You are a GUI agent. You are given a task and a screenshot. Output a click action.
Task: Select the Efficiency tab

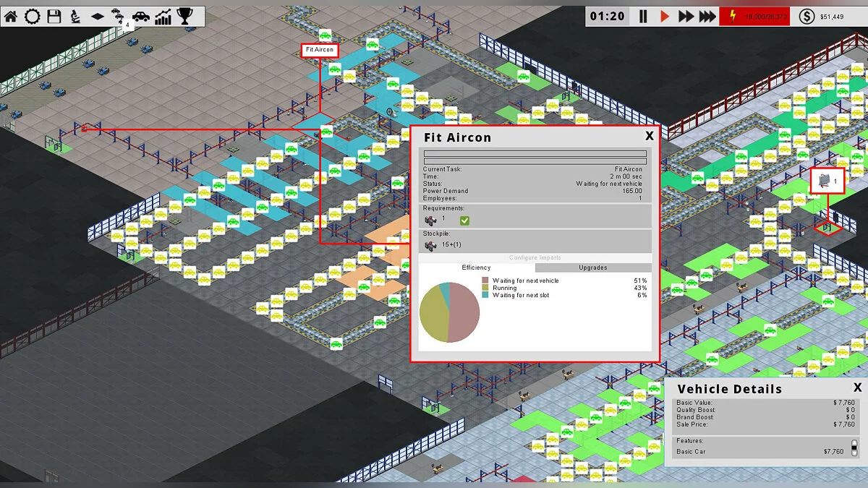477,268
